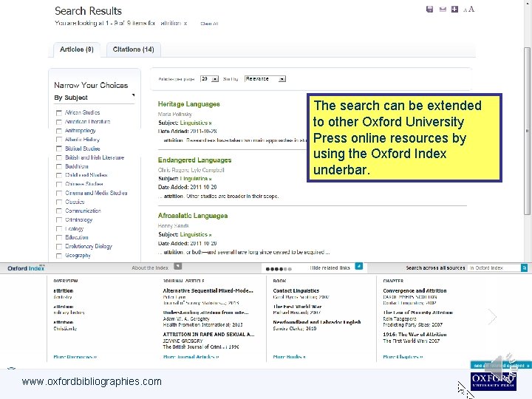Open The First World War book entry
Image resolution: width=532 pixels, height=399 pixels.
click(297, 307)
